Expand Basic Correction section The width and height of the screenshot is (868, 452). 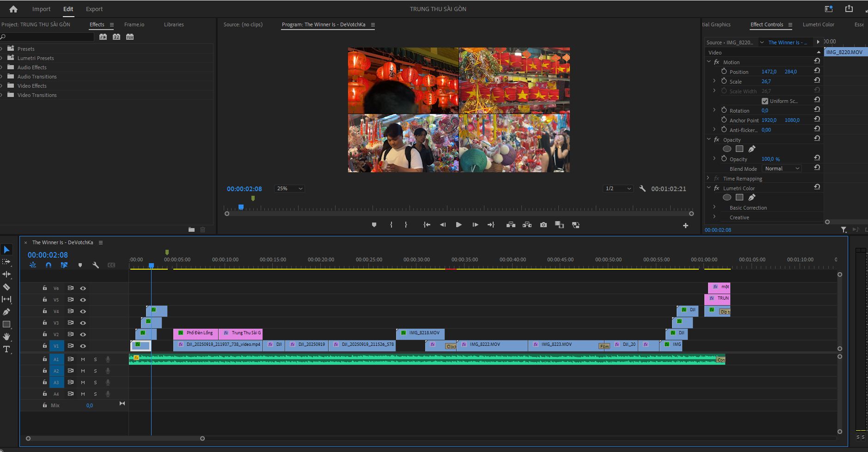coord(714,207)
